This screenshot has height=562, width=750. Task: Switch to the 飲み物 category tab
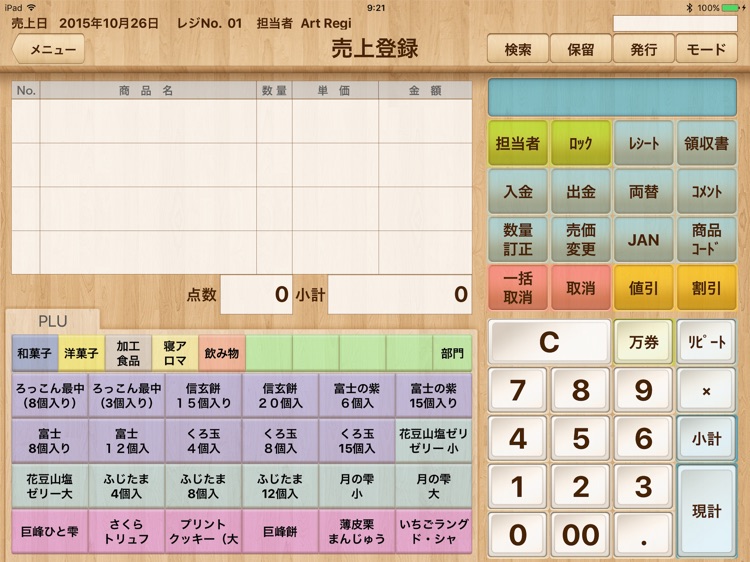point(222,353)
